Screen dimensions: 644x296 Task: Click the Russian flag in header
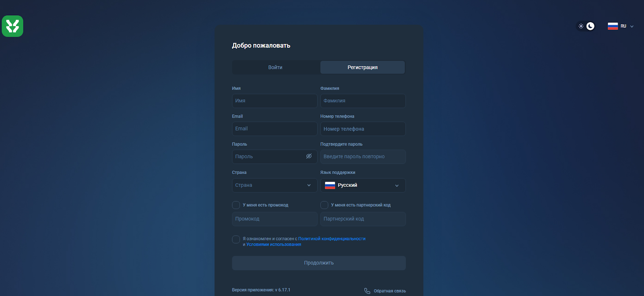click(x=613, y=26)
